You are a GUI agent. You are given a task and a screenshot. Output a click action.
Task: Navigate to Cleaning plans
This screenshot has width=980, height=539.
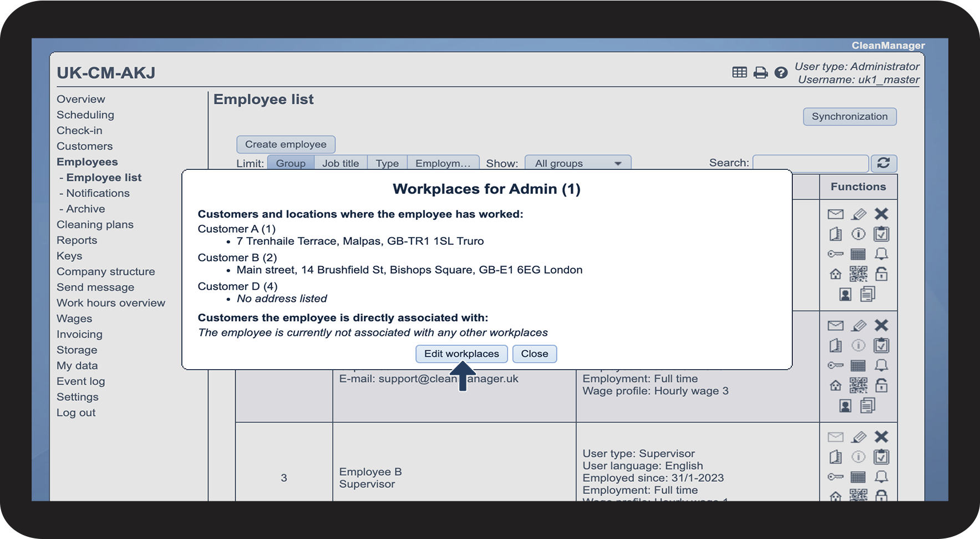coord(95,225)
